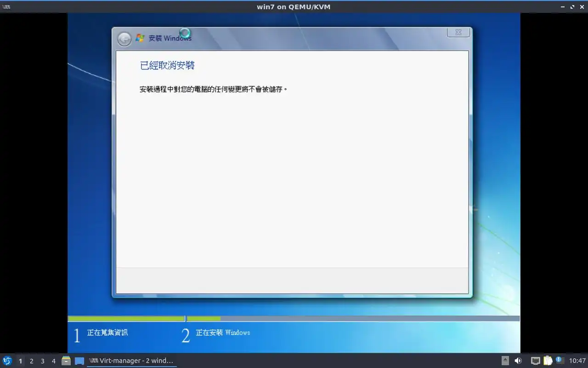Close the Windows setup dialog
This screenshot has width=588, height=368.
coord(458,32)
